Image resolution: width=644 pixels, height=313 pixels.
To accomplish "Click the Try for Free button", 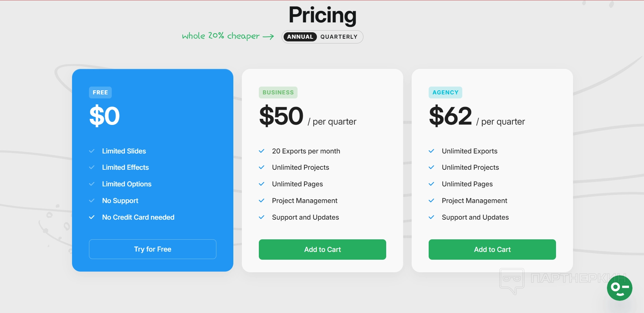I will pos(153,249).
